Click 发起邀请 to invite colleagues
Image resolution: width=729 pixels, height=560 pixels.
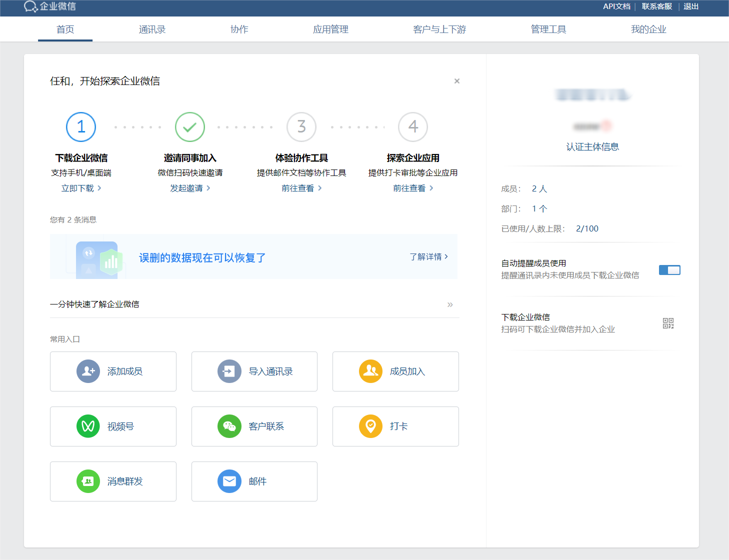click(190, 188)
